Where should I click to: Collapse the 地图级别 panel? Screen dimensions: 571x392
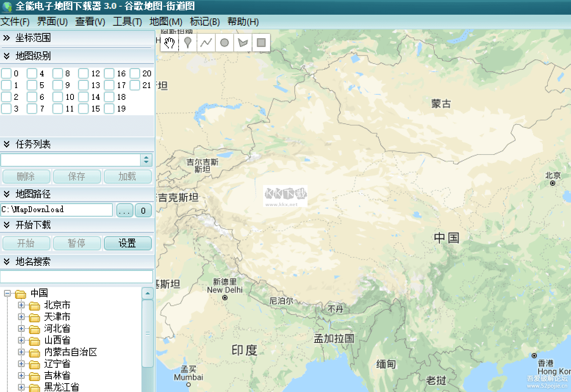coord(7,56)
